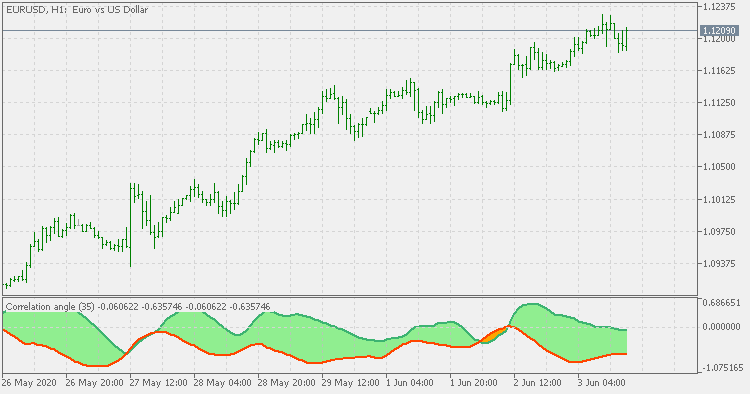Select the 1.11250 price scale label
The height and width of the screenshot is (394, 750).
click(719, 103)
